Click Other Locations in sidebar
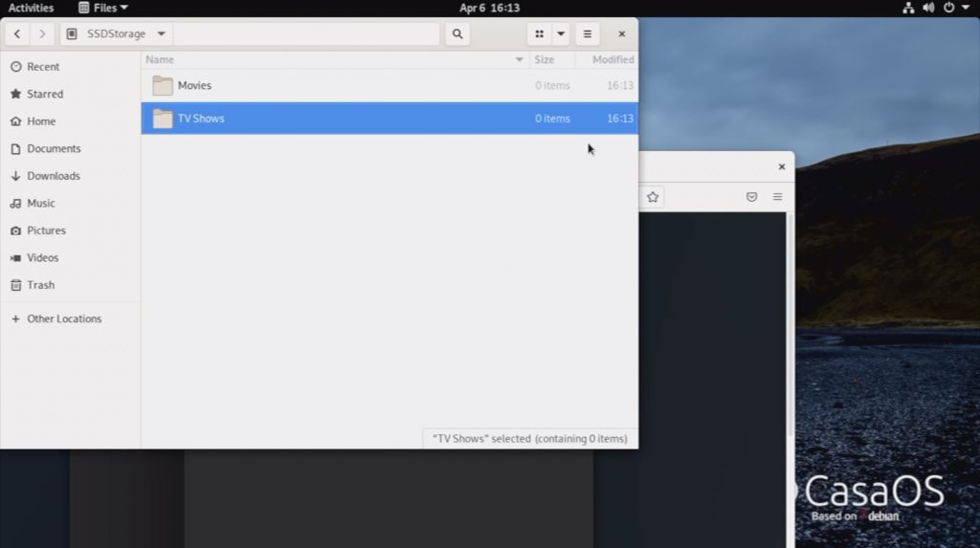The image size is (980, 548). [x=64, y=319]
